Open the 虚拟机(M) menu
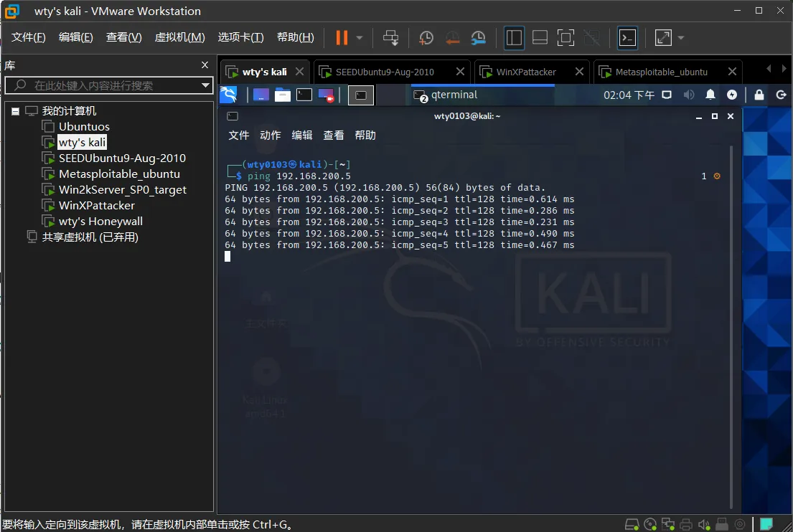 [x=179, y=37]
